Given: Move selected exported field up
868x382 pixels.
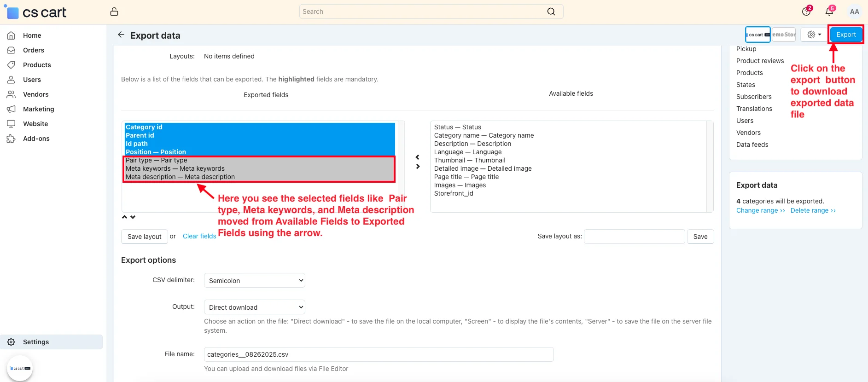Looking at the screenshot, I should (x=124, y=217).
